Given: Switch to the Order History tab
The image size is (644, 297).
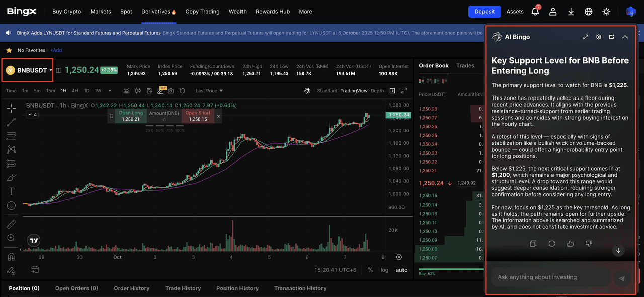Looking at the screenshot, I should 131,288.
